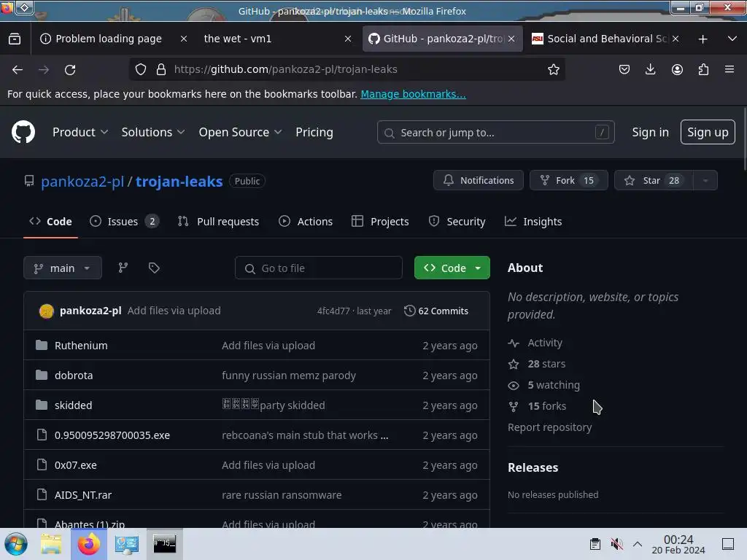This screenshot has width=747, height=560.
Task: Expand the Solutions menu
Action: coord(153,132)
